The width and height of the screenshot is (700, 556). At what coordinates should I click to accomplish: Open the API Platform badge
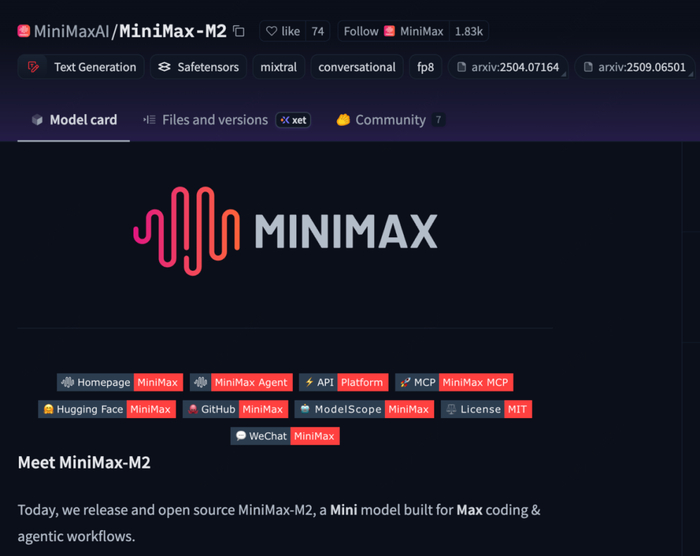point(344,382)
